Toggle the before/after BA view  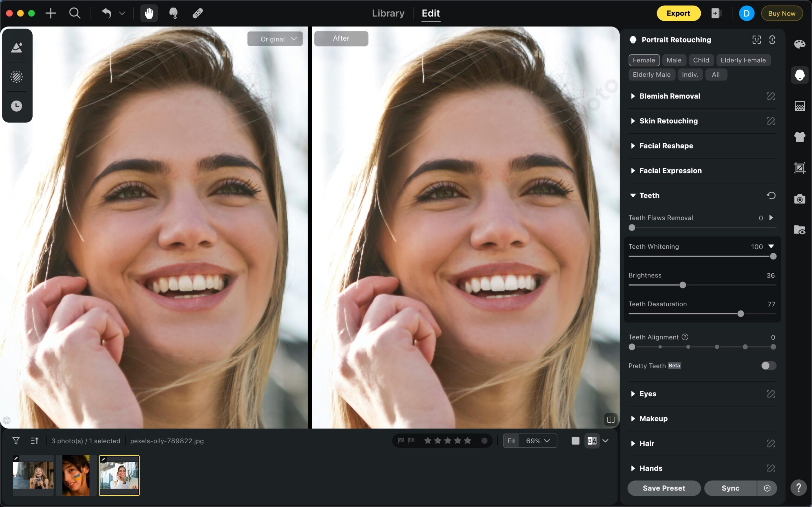click(x=592, y=441)
